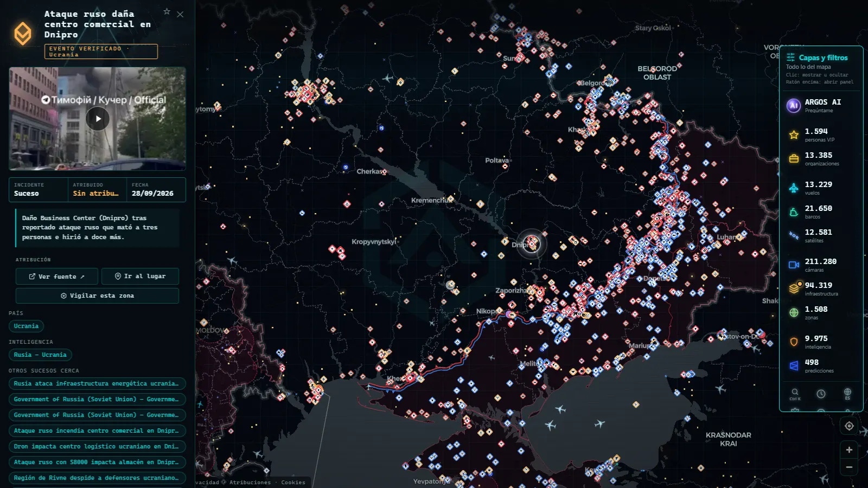Toggle the inteligencia shield layer icon
This screenshot has height=488, width=868.
click(x=794, y=342)
